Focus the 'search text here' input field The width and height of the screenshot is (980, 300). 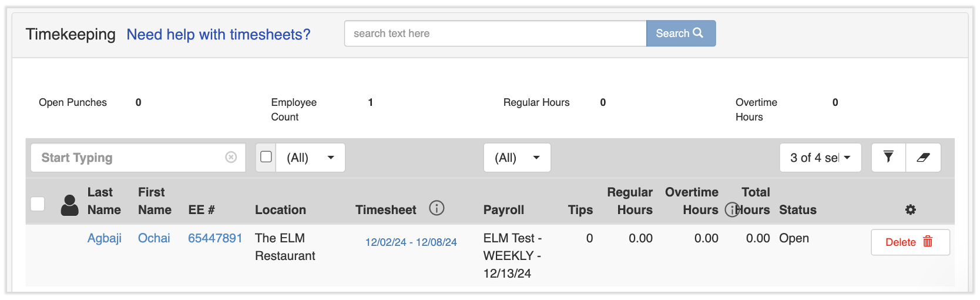point(495,34)
